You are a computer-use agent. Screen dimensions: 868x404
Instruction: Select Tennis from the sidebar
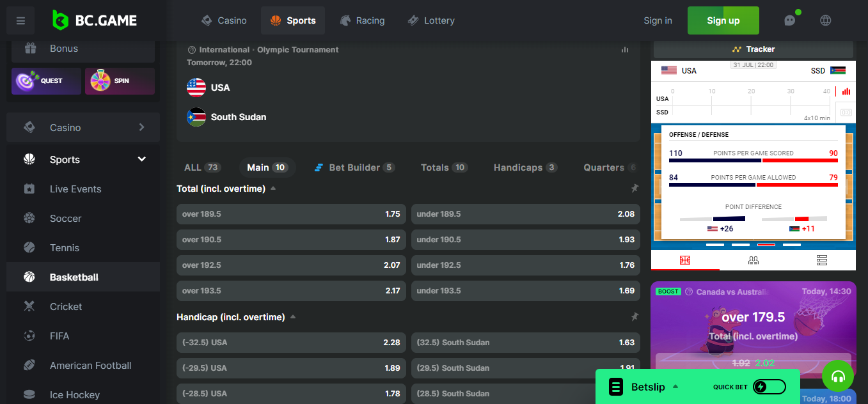tap(65, 247)
